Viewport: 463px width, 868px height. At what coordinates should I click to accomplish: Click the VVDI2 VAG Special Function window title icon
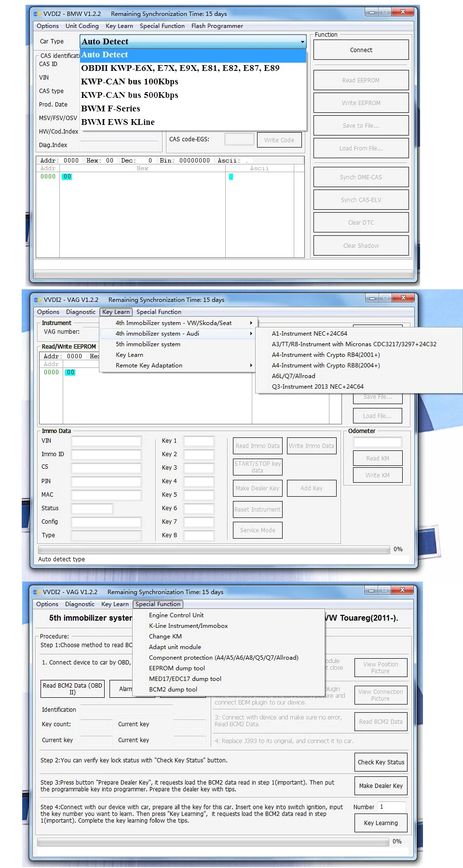[37, 592]
